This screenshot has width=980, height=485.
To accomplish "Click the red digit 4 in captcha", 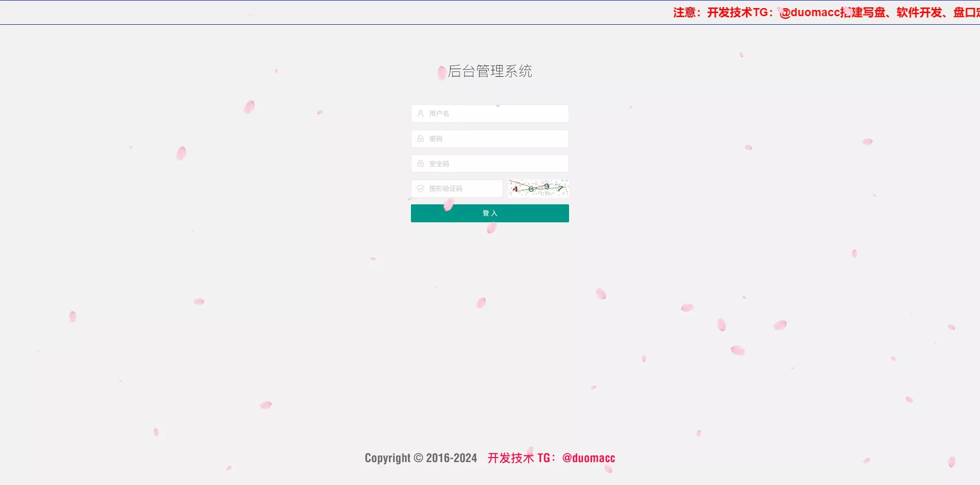I will click(x=515, y=189).
